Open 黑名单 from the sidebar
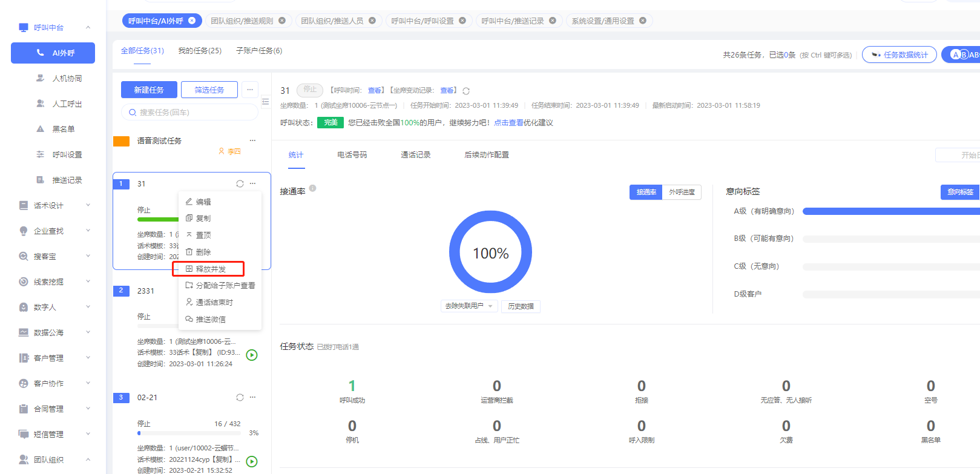 (x=63, y=129)
